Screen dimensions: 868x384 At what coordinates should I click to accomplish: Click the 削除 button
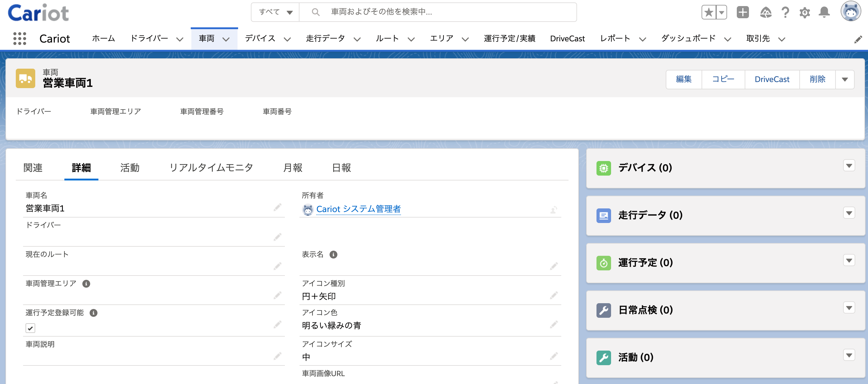pyautogui.click(x=818, y=80)
